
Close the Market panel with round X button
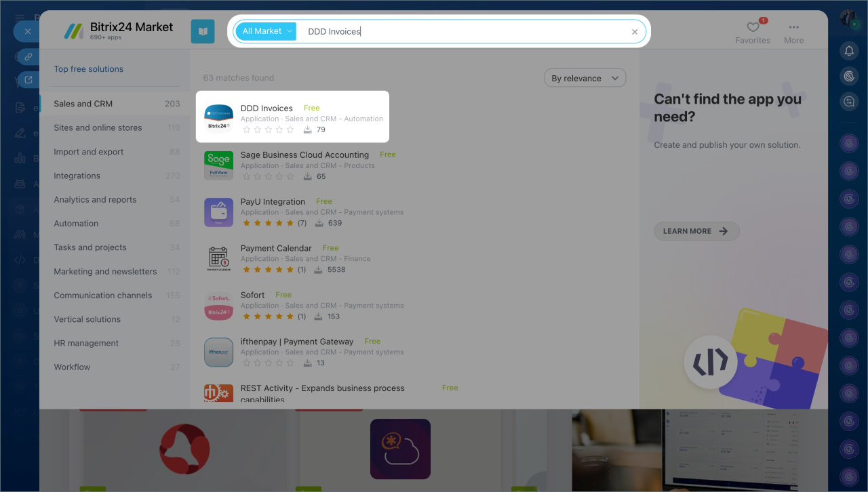[x=27, y=31]
